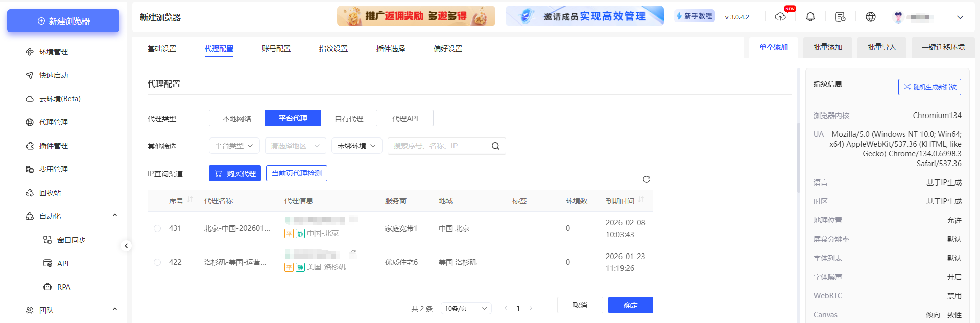
Task: Open the API item under 自动化
Action: tap(62, 263)
